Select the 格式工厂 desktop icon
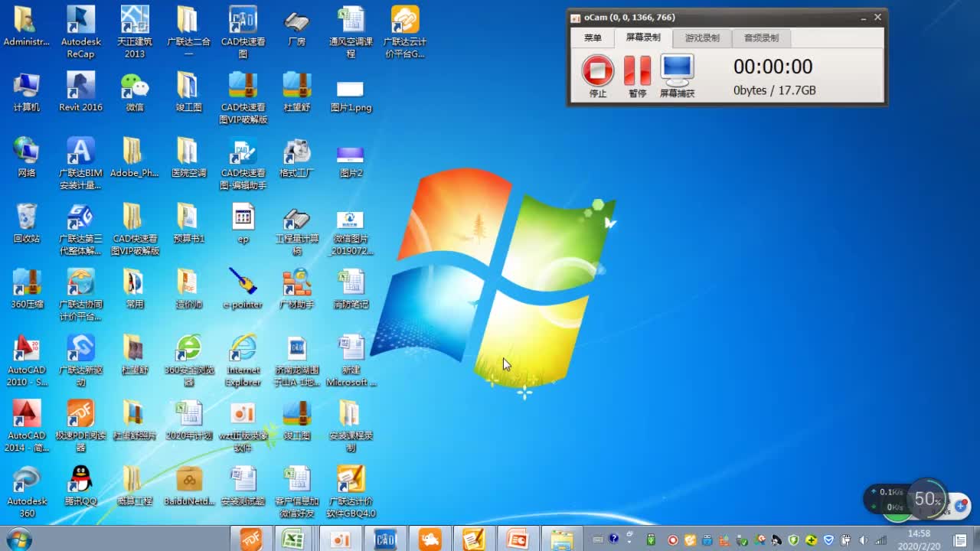Screen dimensions: 980x551 (296, 158)
